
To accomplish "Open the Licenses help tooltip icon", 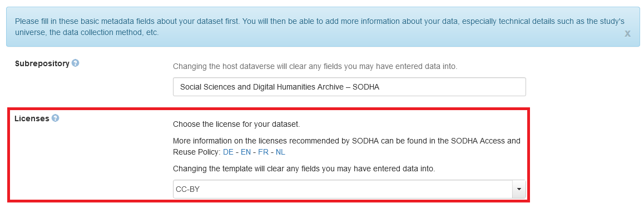I will 56,118.
